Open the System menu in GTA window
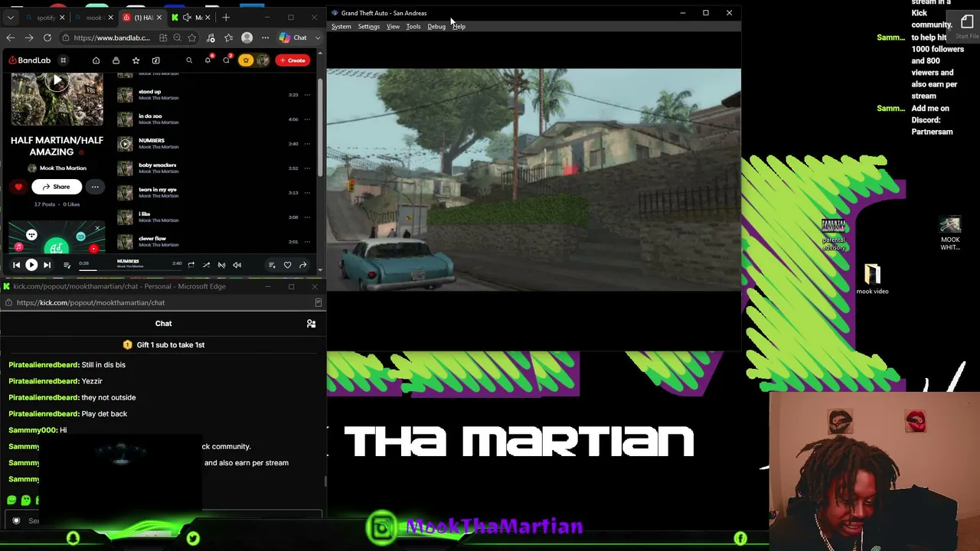 (341, 27)
